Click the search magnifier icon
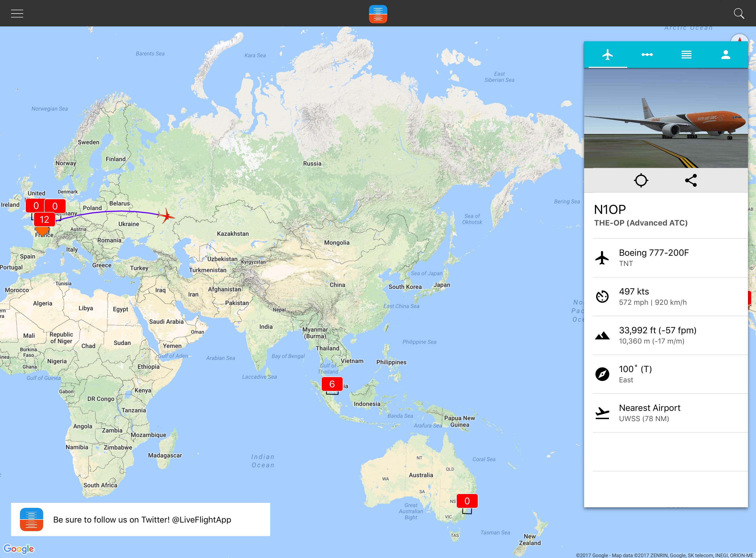This screenshot has height=558, width=756. click(739, 14)
